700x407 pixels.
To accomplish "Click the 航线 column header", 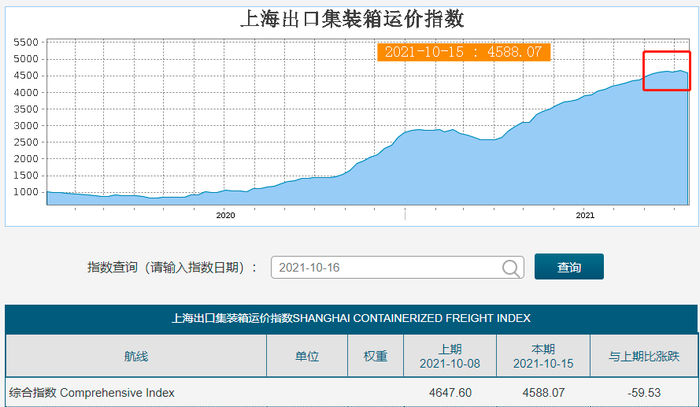I will (x=136, y=356).
